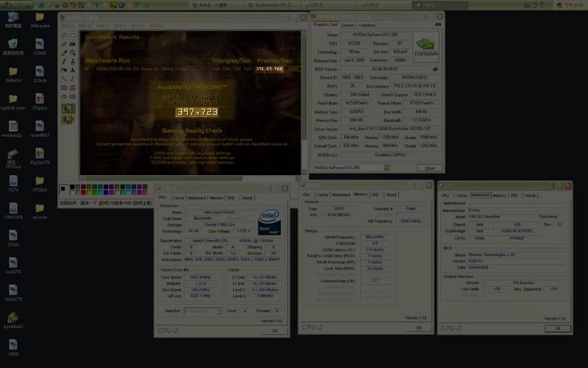588x368 pixels.
Task: Select the rectangular Select tool in Paint
Action: click(x=73, y=35)
